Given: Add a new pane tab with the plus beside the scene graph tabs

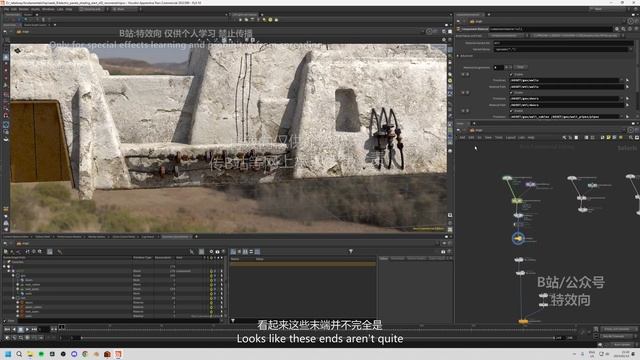Looking at the screenshot, I should [x=196, y=236].
